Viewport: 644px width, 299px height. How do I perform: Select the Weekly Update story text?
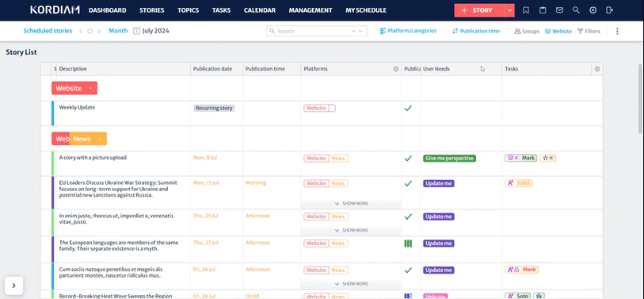point(77,107)
